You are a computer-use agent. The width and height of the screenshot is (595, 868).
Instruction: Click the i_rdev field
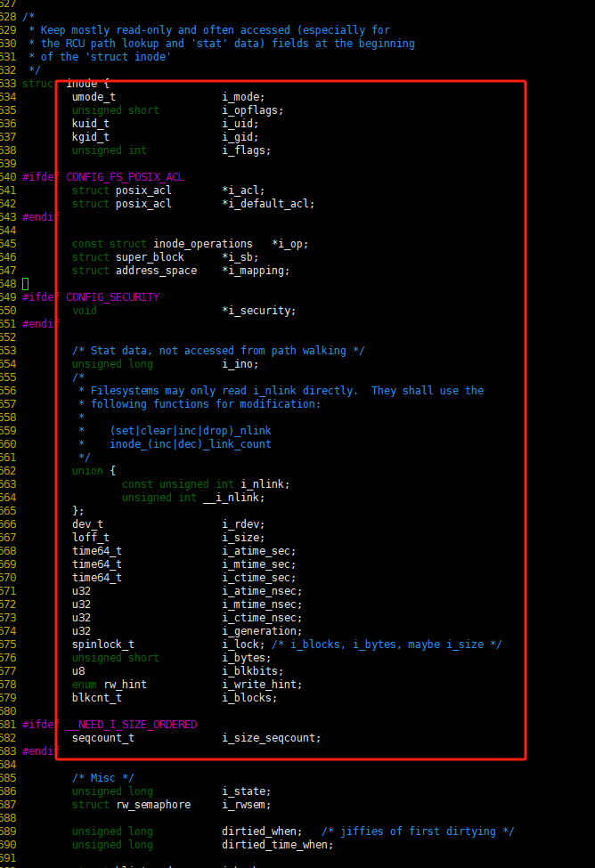point(241,524)
